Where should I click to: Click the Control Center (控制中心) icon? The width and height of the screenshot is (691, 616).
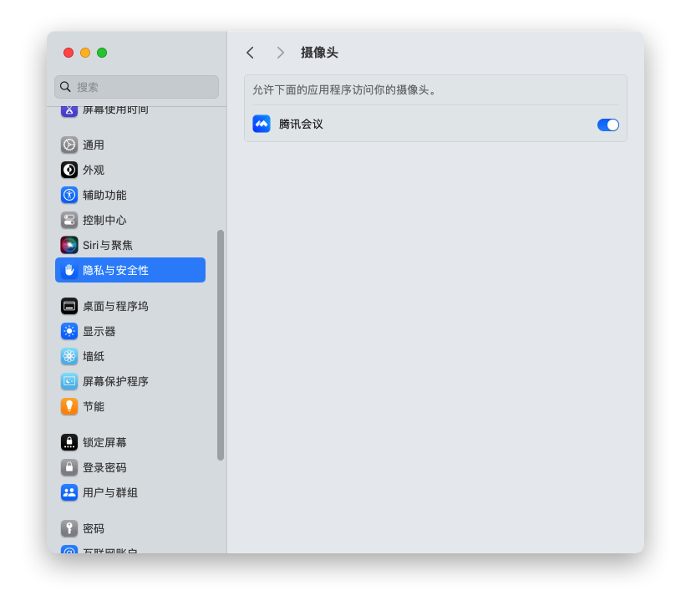click(x=69, y=220)
